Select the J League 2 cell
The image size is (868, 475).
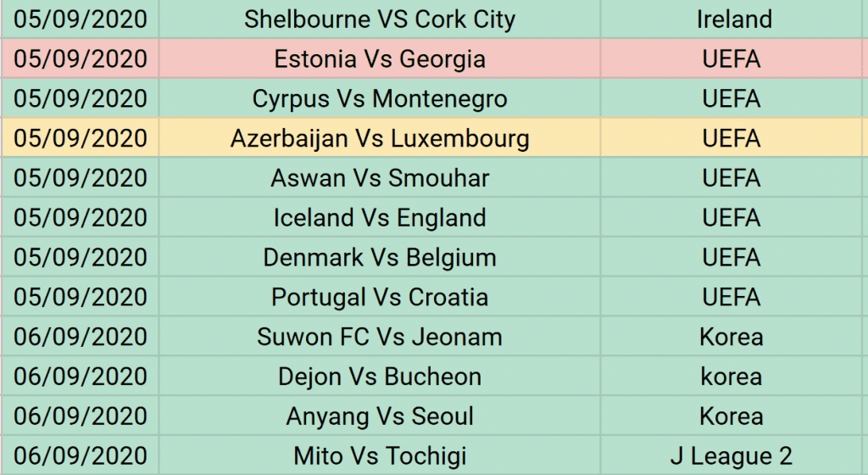tap(732, 455)
